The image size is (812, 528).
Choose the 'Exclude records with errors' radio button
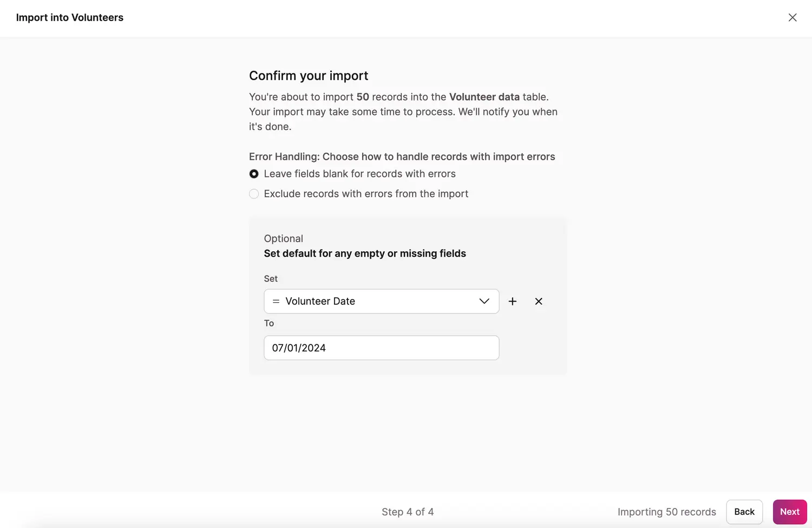pos(254,194)
